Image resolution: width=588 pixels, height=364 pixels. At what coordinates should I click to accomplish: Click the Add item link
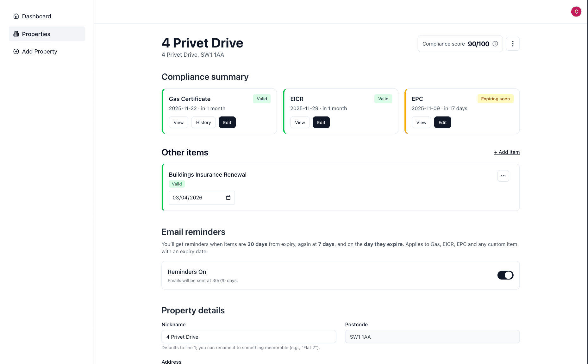[x=507, y=152]
